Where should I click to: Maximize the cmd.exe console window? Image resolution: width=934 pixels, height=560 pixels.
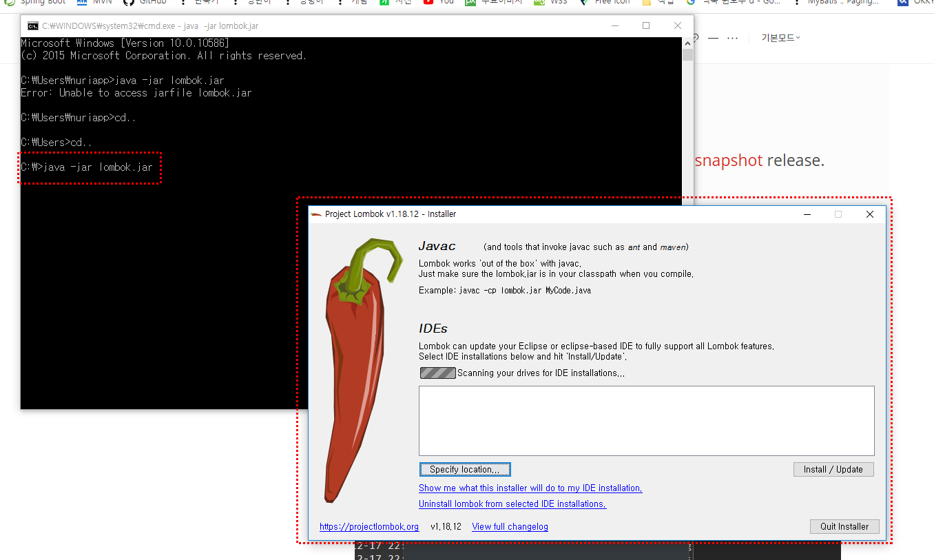[646, 25]
